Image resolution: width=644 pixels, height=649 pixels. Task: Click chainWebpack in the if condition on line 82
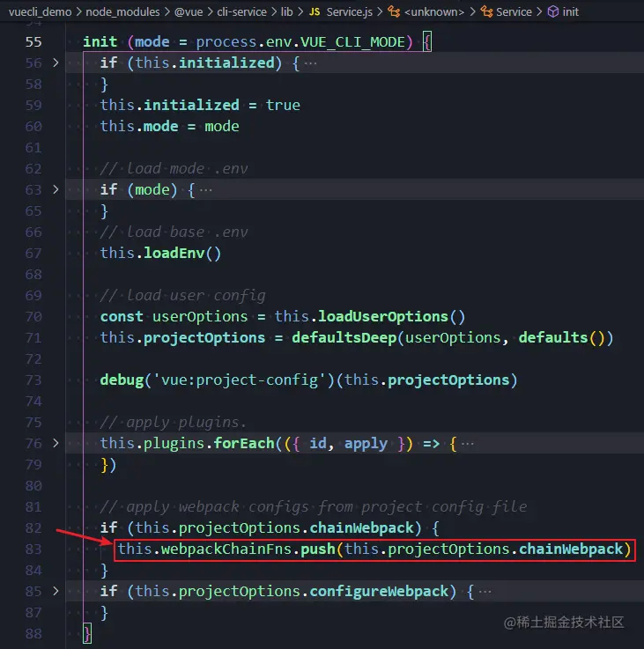361,527
